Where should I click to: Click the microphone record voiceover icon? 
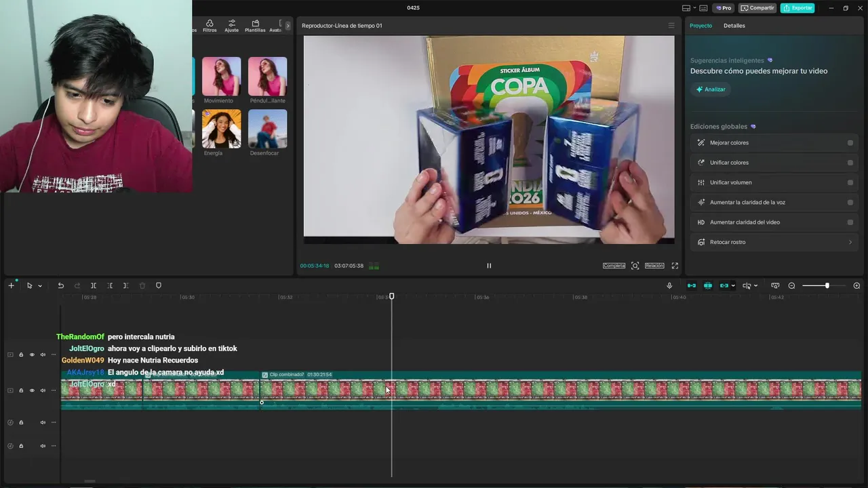669,285
